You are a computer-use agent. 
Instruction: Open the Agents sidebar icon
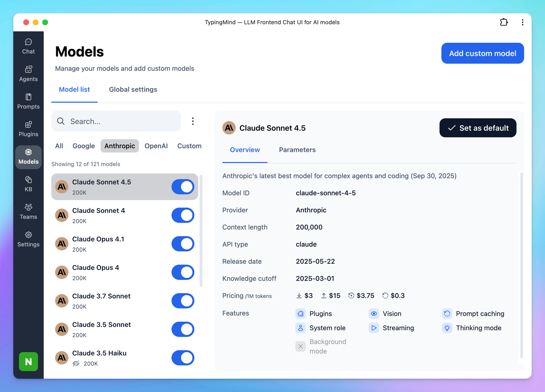[x=28, y=74]
